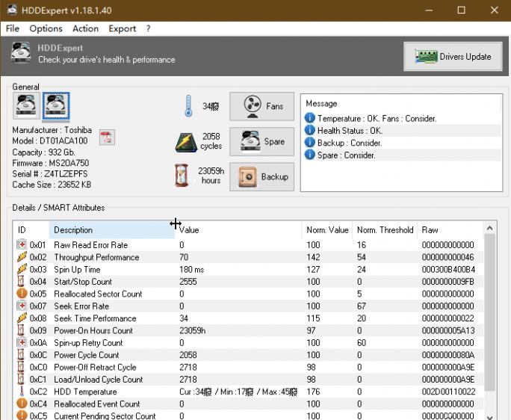Minimize the HDDExpert window
511x420 pixels.
pyautogui.click(x=430, y=10)
